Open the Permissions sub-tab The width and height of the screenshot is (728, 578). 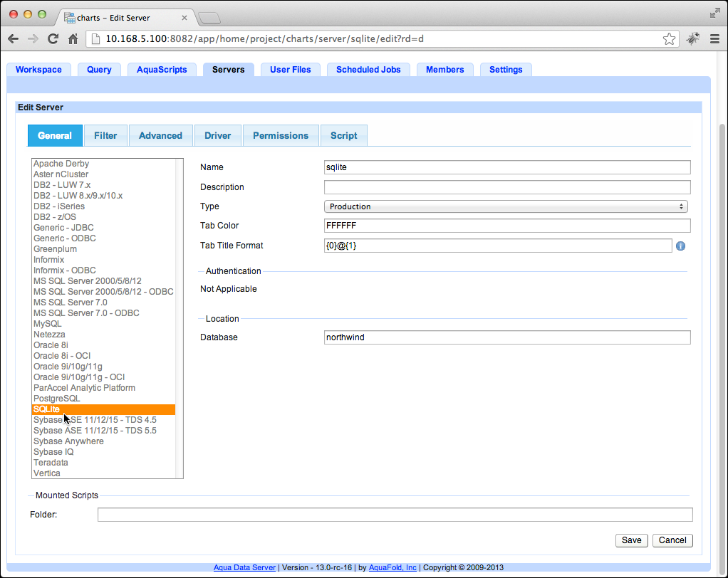tap(281, 135)
